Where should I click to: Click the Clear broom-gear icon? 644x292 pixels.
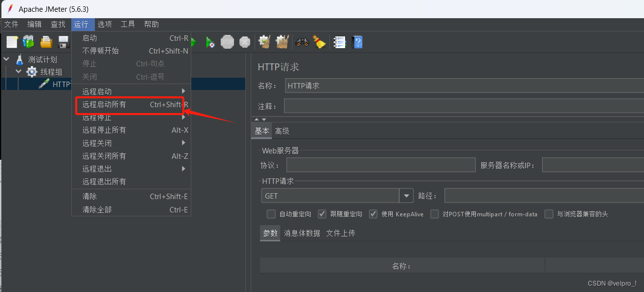coord(264,42)
